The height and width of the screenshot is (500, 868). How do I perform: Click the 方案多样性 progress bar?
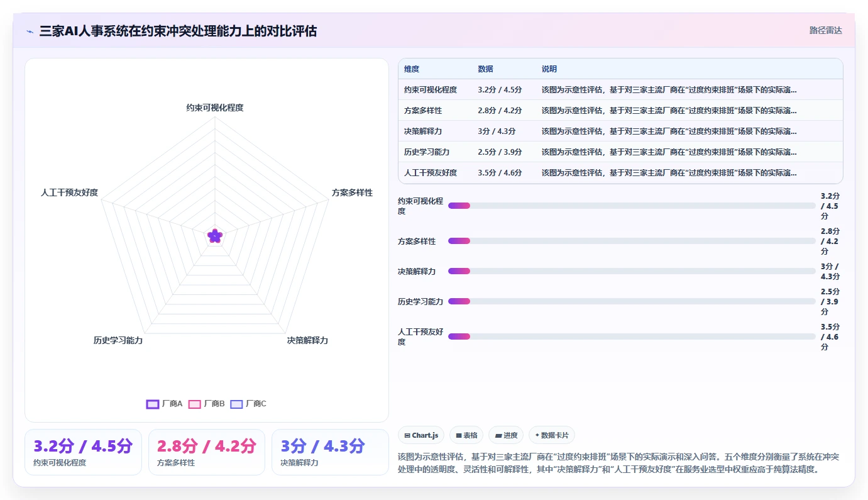tap(632, 241)
